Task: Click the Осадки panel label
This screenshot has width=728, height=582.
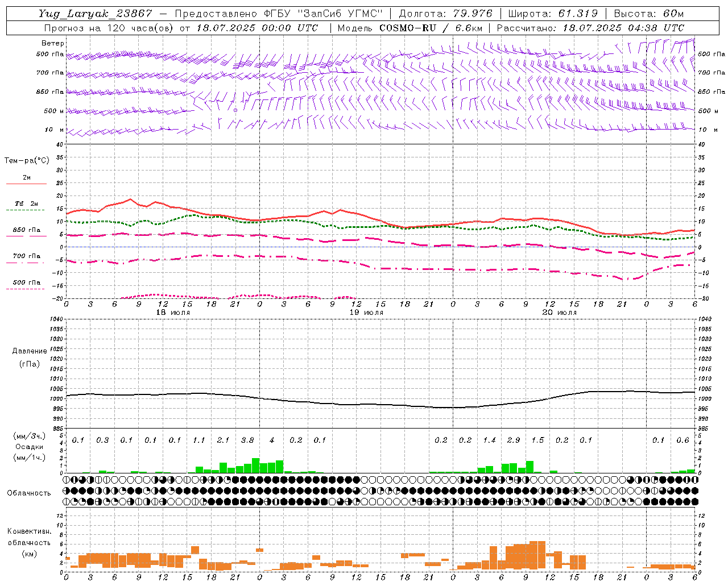Action: coord(29,447)
